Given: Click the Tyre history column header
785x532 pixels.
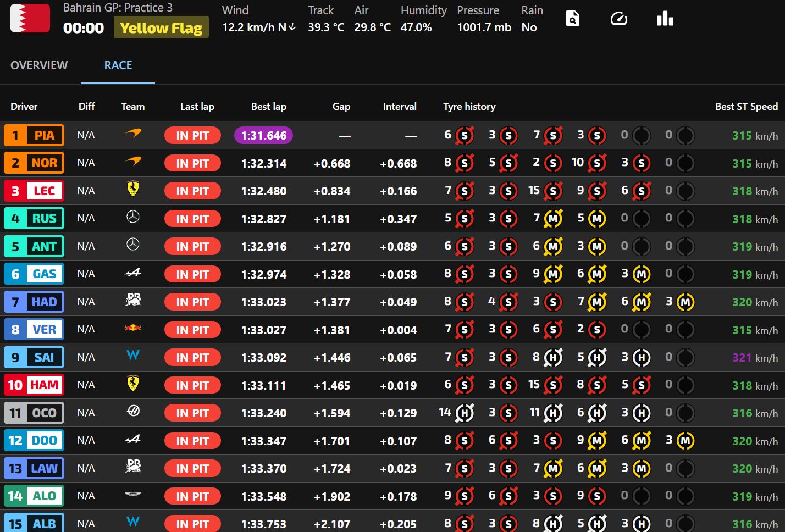Looking at the screenshot, I should click(x=469, y=107).
